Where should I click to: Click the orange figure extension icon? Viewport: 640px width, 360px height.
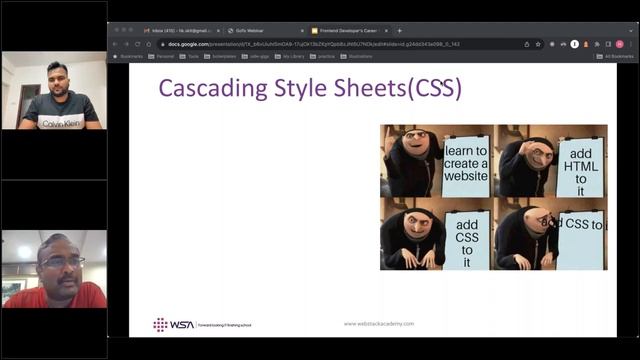(x=586, y=44)
